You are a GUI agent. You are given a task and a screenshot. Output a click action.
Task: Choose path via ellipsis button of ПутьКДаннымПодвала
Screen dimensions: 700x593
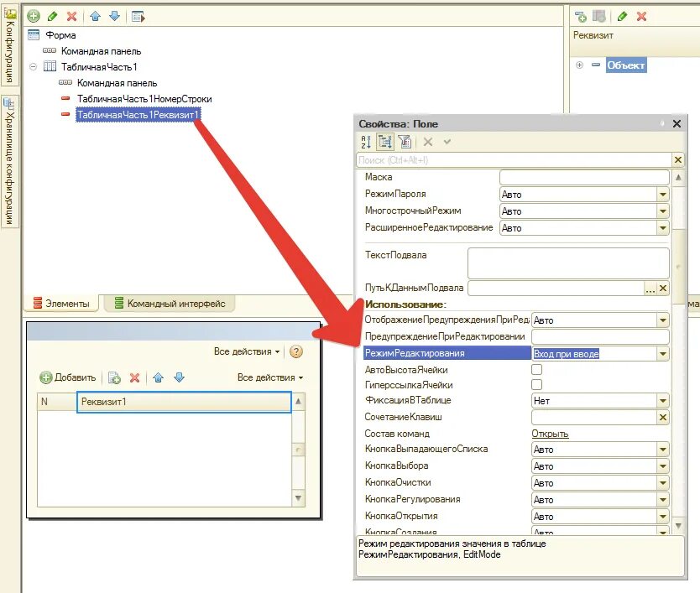click(x=650, y=289)
